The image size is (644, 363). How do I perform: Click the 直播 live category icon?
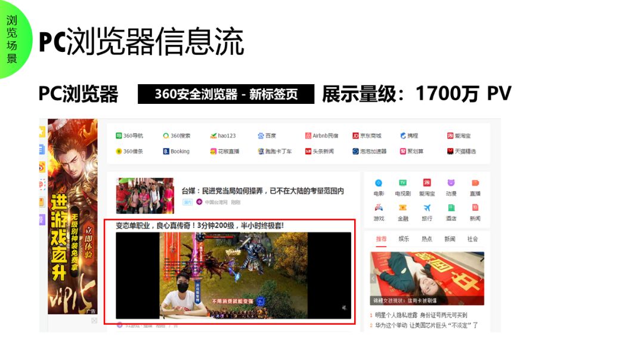pyautogui.click(x=475, y=183)
